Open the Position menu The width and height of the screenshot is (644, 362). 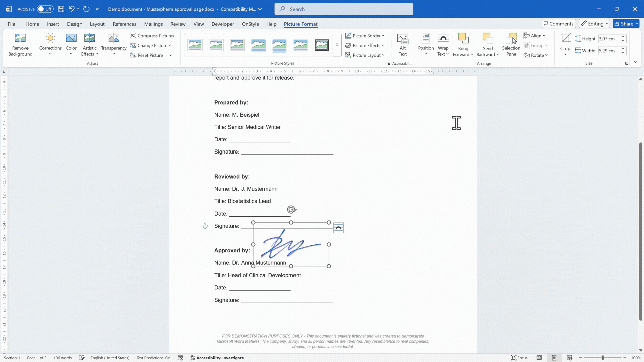coord(426,45)
